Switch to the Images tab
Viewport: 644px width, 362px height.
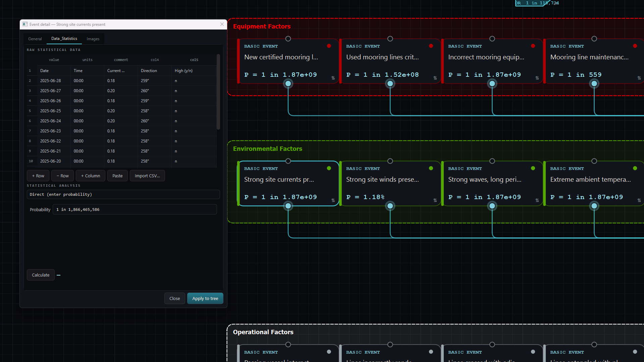pyautogui.click(x=93, y=39)
